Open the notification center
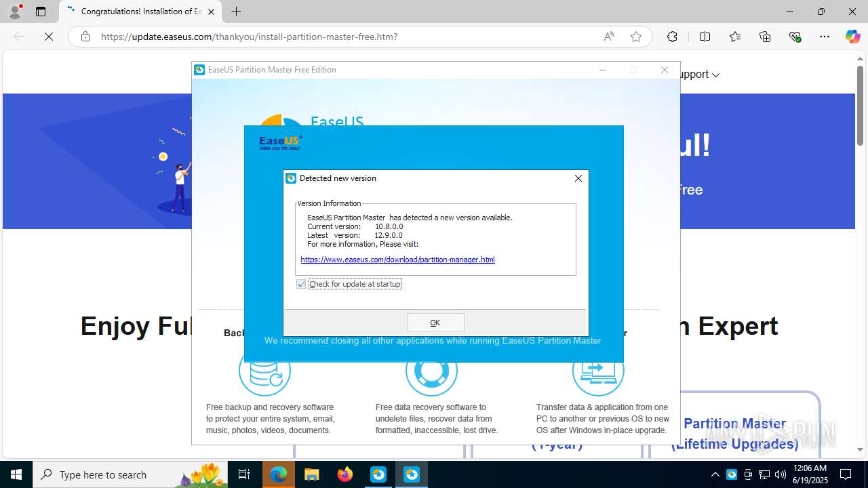 click(846, 474)
